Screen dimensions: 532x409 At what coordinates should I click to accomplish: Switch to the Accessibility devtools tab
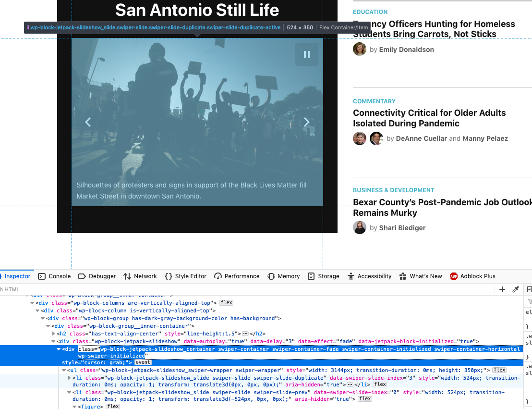[x=369, y=276]
